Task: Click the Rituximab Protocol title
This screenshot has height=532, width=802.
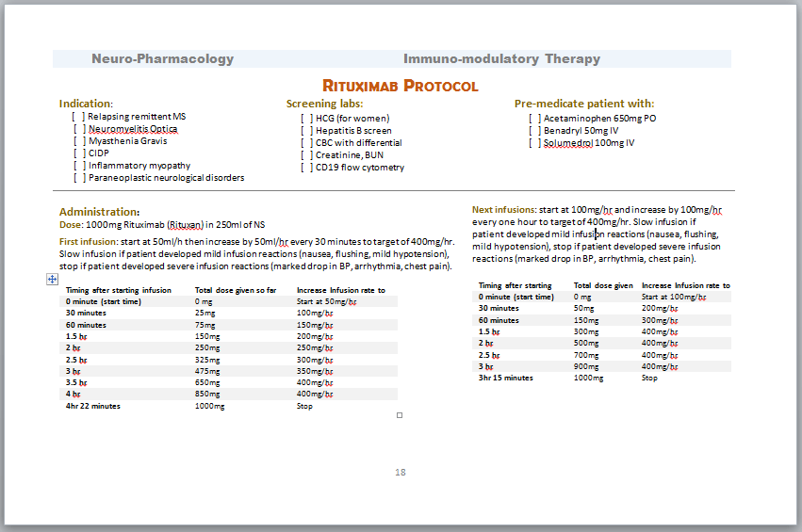Action: pos(401,86)
